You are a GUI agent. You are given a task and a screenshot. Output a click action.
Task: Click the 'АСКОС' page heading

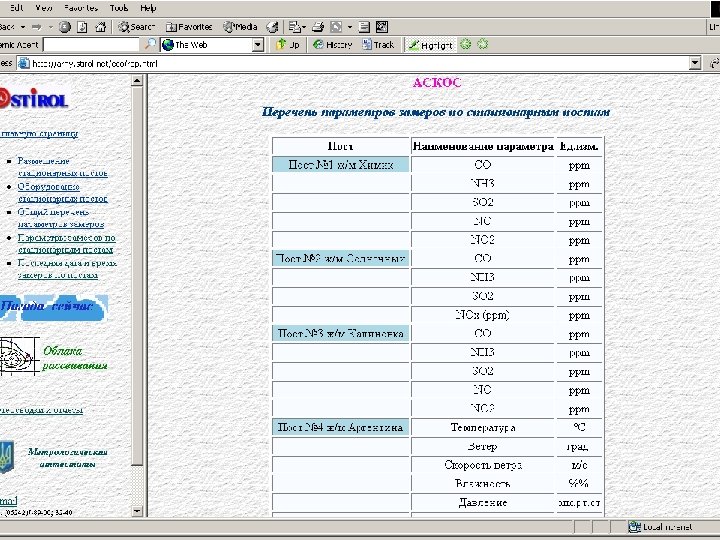pos(437,83)
